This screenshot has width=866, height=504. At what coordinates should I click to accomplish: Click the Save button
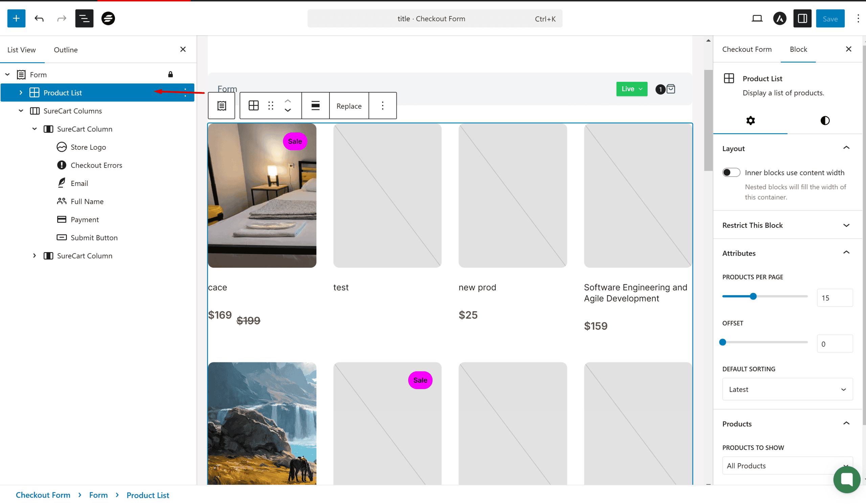(830, 19)
